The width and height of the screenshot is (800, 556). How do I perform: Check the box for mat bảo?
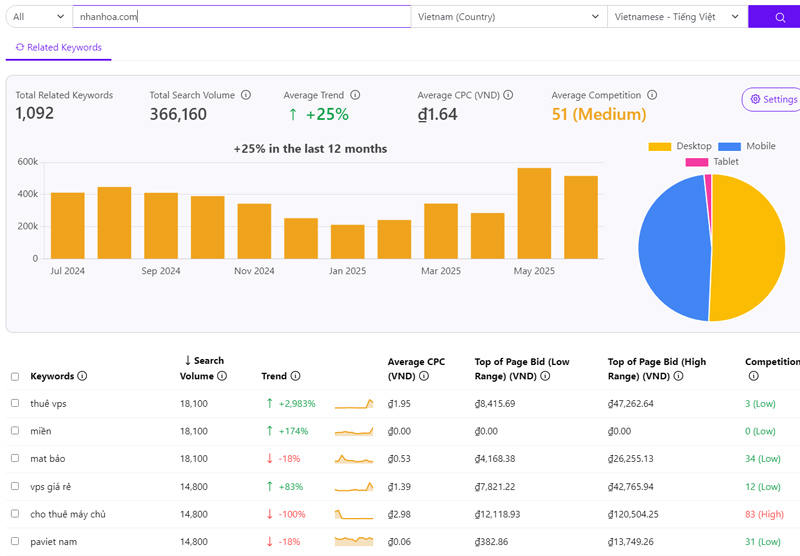click(x=15, y=458)
